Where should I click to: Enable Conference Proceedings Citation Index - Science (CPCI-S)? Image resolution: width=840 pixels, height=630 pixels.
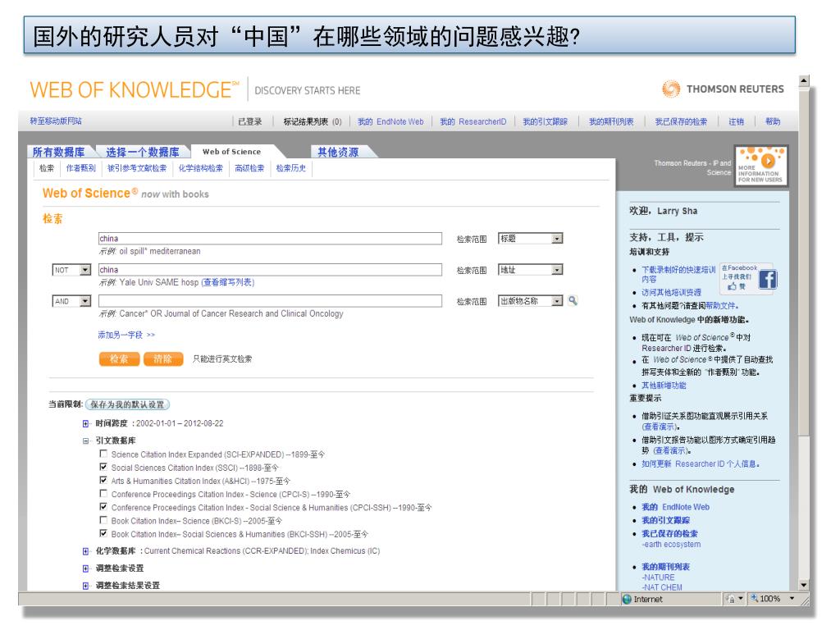click(x=103, y=493)
